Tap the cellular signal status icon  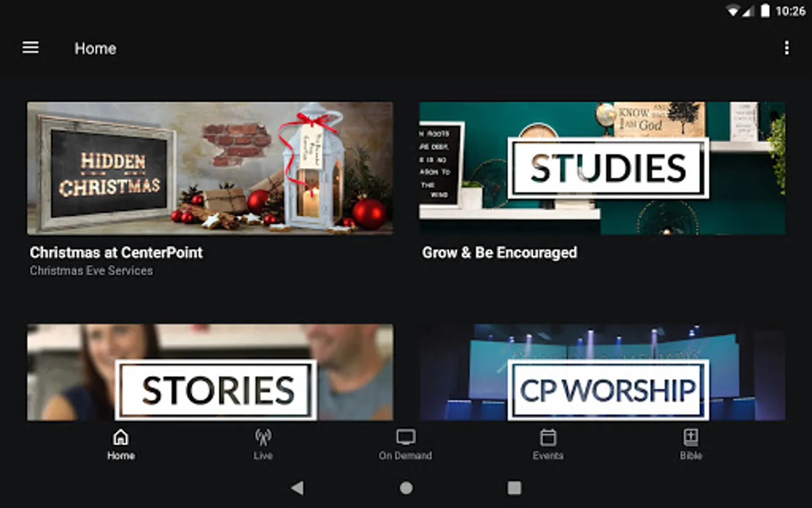pos(748,11)
